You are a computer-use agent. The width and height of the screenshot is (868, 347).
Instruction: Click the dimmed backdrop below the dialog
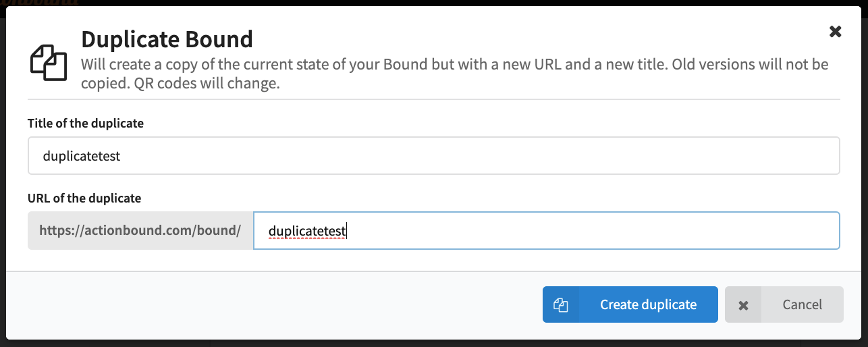tap(433, 343)
